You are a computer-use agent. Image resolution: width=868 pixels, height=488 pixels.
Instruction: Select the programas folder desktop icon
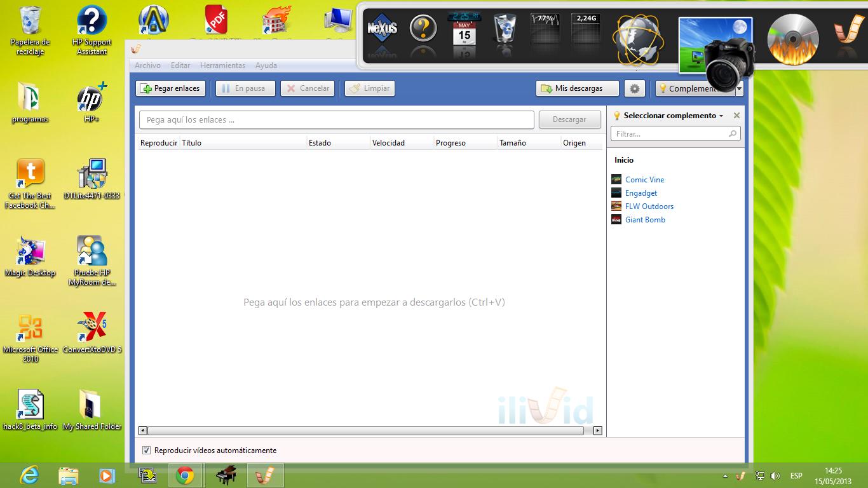[x=31, y=103]
